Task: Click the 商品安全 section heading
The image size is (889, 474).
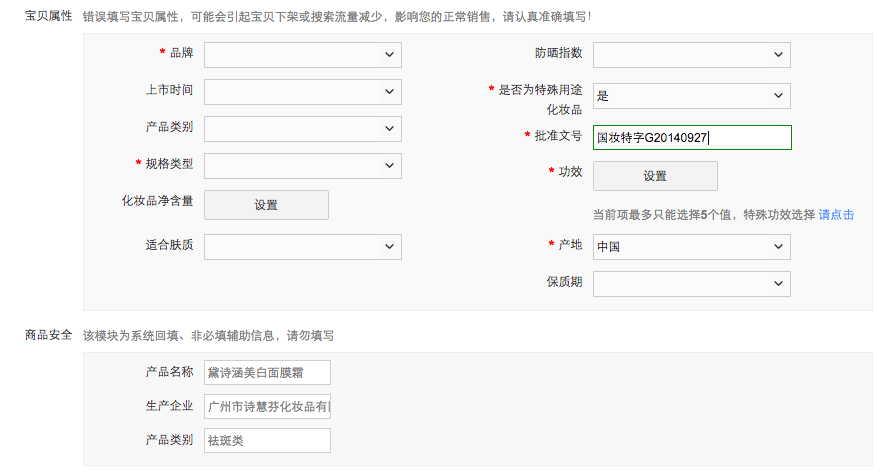Action: [48, 335]
